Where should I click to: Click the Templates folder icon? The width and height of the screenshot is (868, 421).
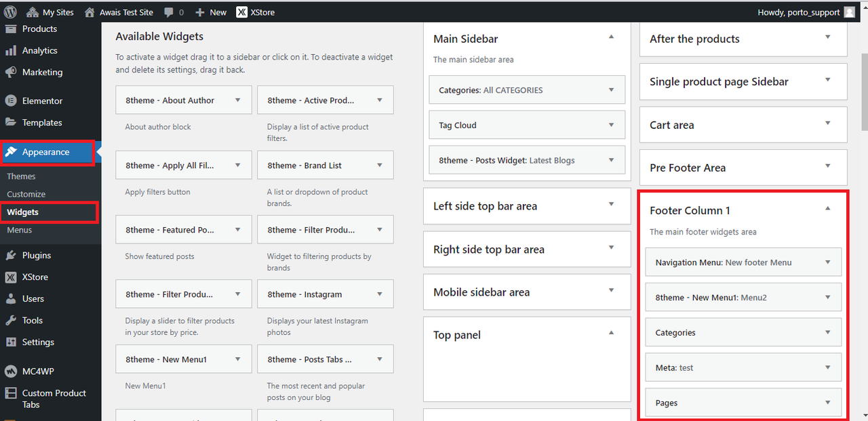(11, 123)
